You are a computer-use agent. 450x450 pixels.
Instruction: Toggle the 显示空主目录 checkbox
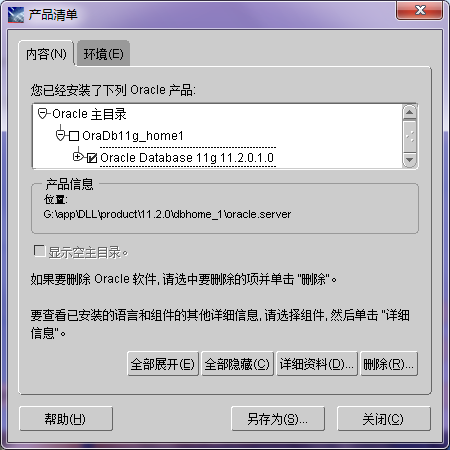coord(39,251)
